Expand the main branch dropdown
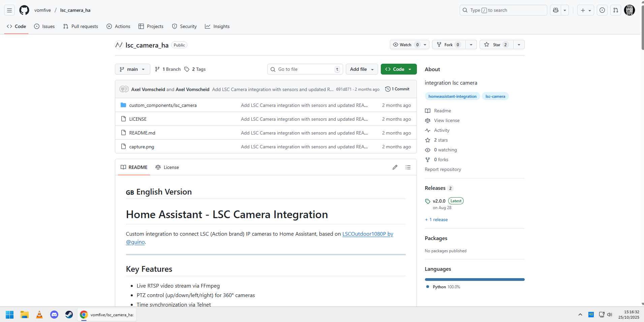Screen dimensions: 644x322 click(132, 69)
